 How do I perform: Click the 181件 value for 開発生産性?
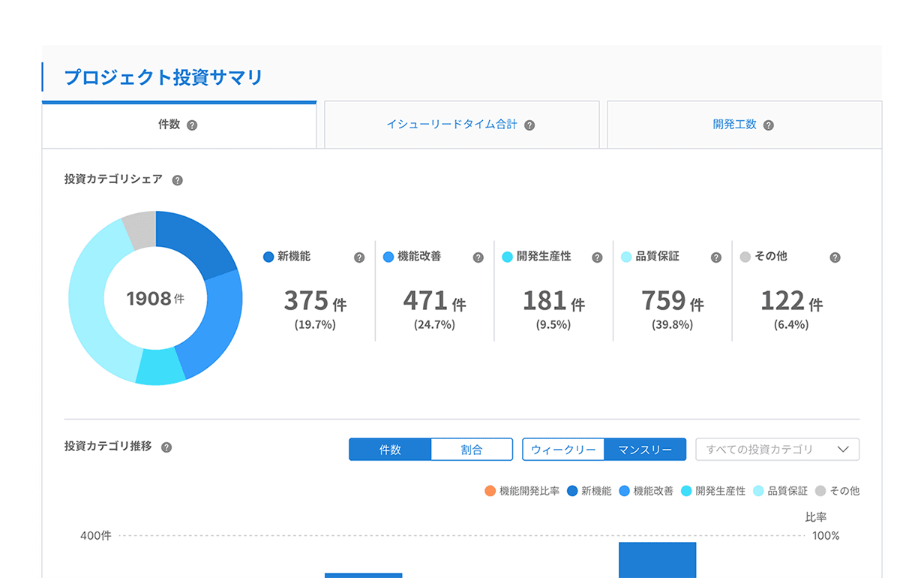click(553, 302)
